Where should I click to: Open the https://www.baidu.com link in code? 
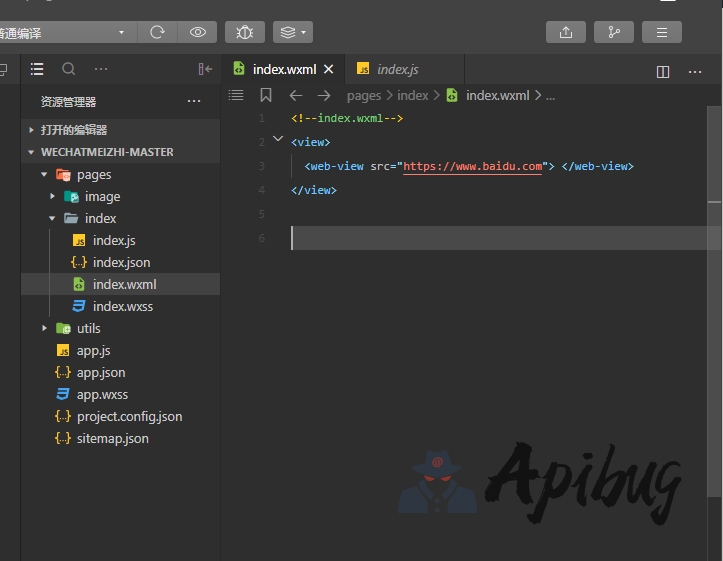pyautogui.click(x=472, y=166)
